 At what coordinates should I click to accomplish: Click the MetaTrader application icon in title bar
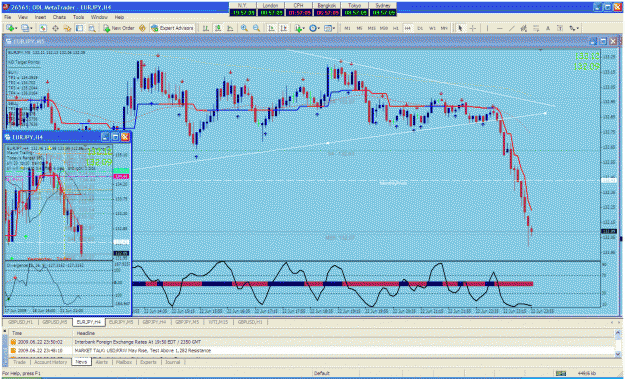point(6,7)
